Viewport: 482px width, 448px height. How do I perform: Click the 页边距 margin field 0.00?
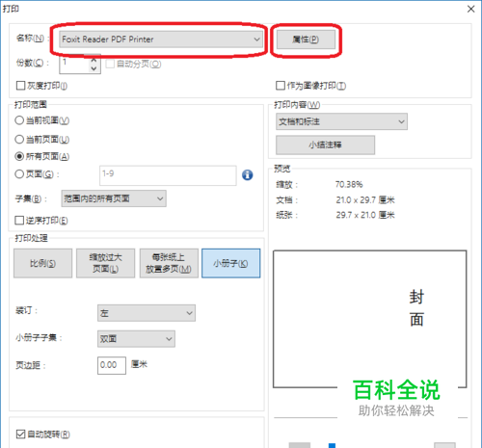112,365
